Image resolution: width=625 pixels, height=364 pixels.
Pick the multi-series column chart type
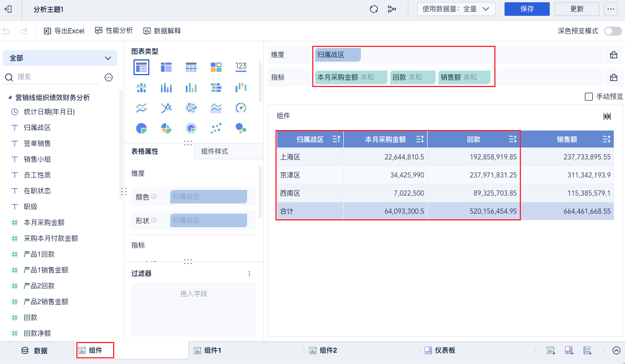coord(191,88)
